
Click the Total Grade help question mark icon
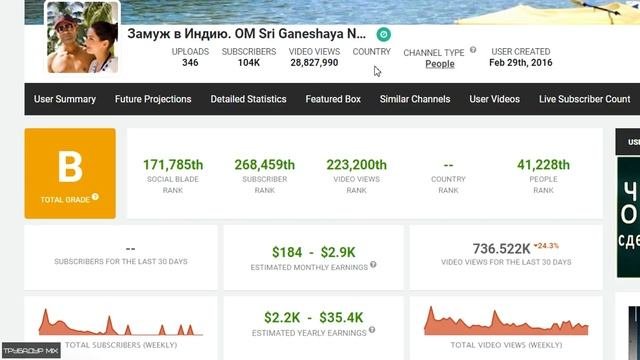click(x=95, y=197)
